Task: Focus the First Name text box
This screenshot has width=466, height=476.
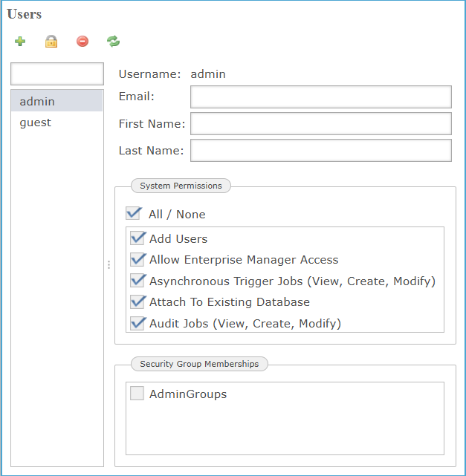Action: pos(320,123)
